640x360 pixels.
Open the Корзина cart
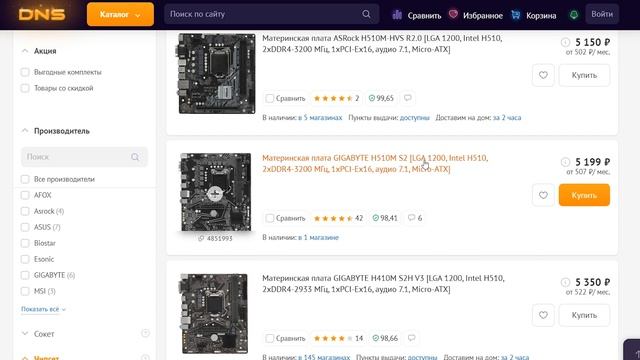[x=541, y=16]
